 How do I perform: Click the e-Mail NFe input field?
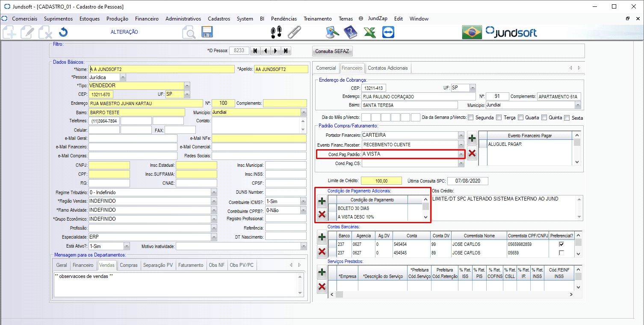259,138
